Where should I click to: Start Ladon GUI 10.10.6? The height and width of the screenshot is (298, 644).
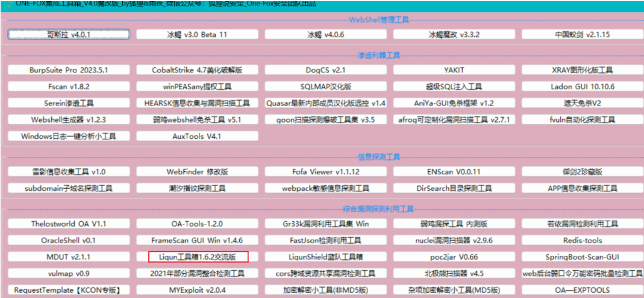(583, 86)
